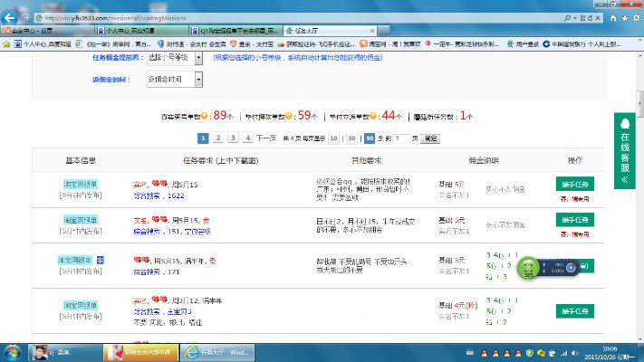
Task: Click the blue badge beside third 淘宝网银单
Action: coord(101,260)
